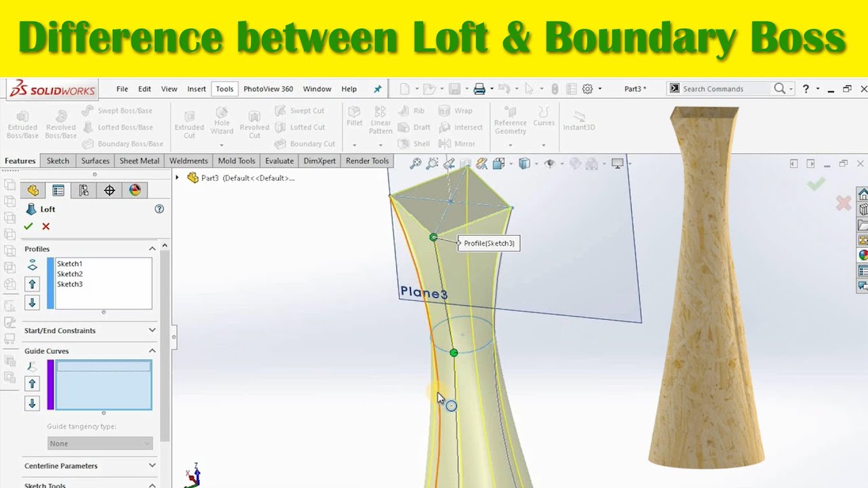Collapse the Profiles section
This screenshot has width=868, height=488.
pyautogui.click(x=152, y=249)
